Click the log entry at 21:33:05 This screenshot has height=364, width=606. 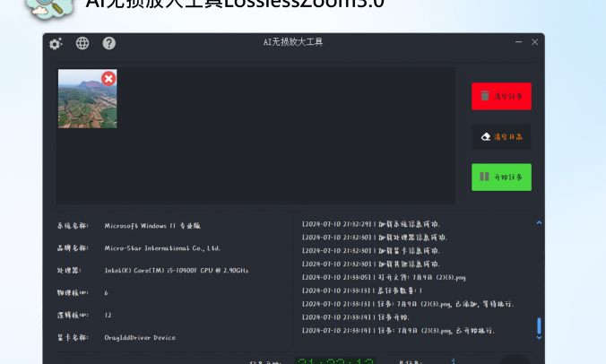[384, 277]
